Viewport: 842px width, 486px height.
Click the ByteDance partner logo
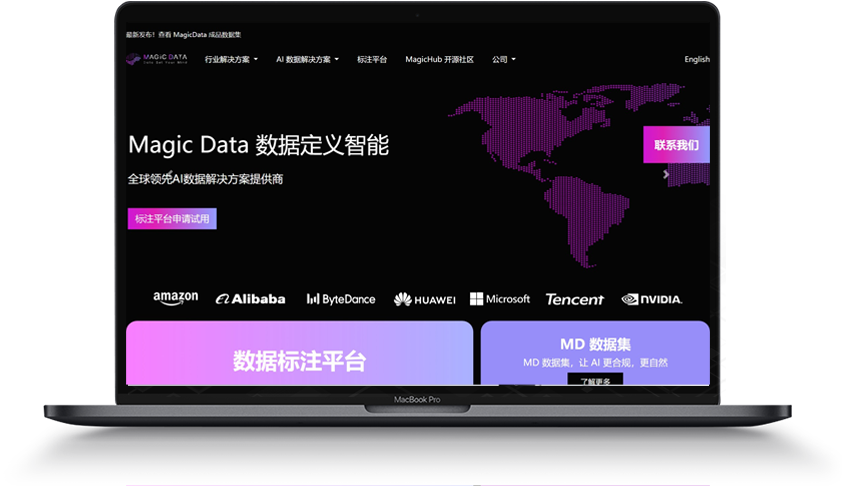pyautogui.click(x=341, y=299)
